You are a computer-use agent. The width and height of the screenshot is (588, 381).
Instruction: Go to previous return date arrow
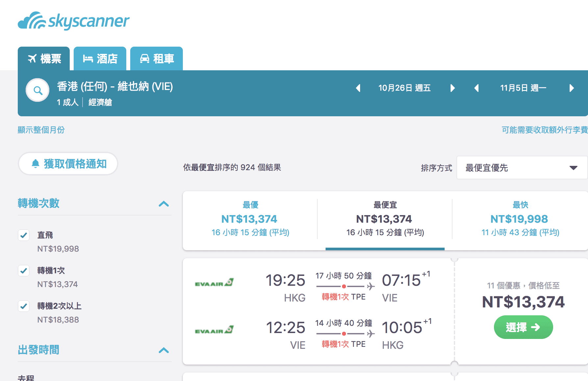(x=476, y=88)
